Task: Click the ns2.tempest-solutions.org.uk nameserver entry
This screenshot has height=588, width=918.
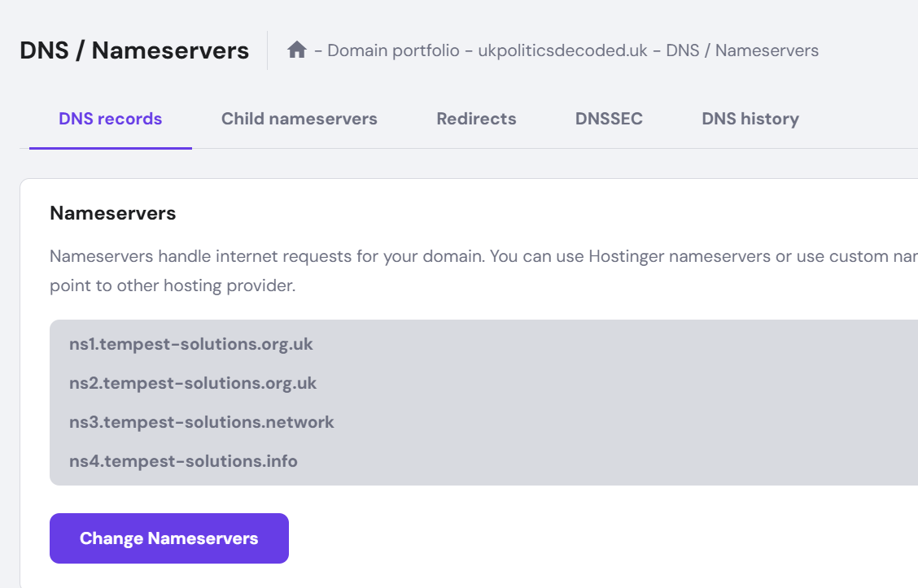Action: (x=193, y=383)
